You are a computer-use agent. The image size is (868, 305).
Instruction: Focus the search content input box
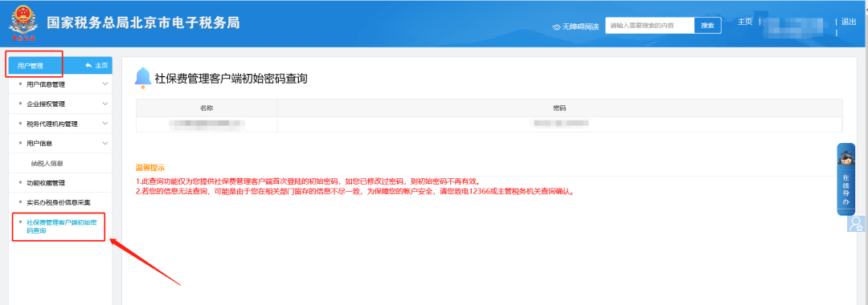pos(650,26)
